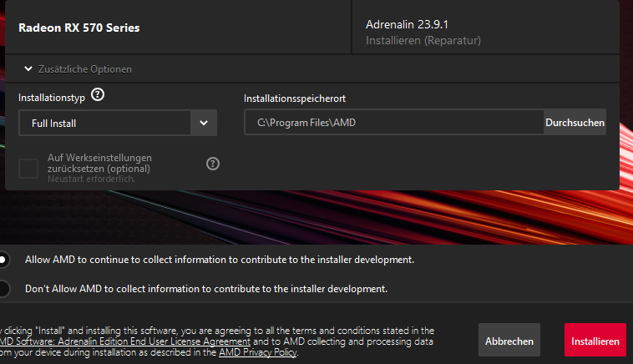Select Don't Allow AMD data collection radio
The width and height of the screenshot is (633, 364).
pyautogui.click(x=3, y=289)
